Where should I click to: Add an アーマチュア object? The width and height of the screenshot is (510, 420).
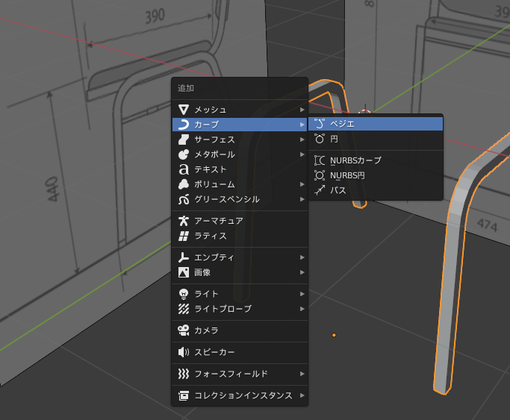[240, 221]
